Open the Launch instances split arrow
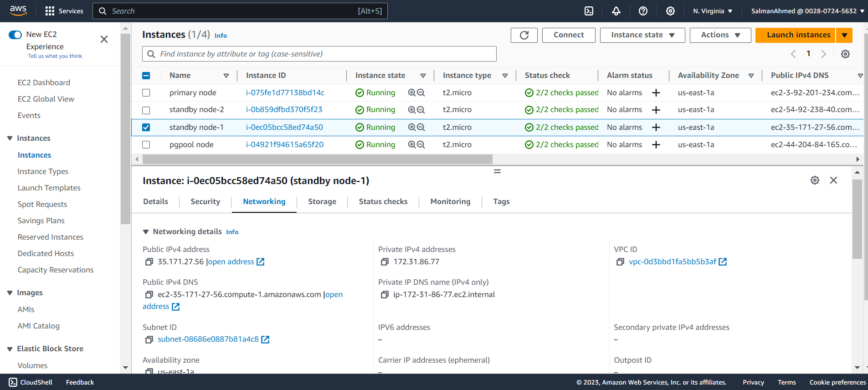The image size is (868, 390). click(x=844, y=35)
